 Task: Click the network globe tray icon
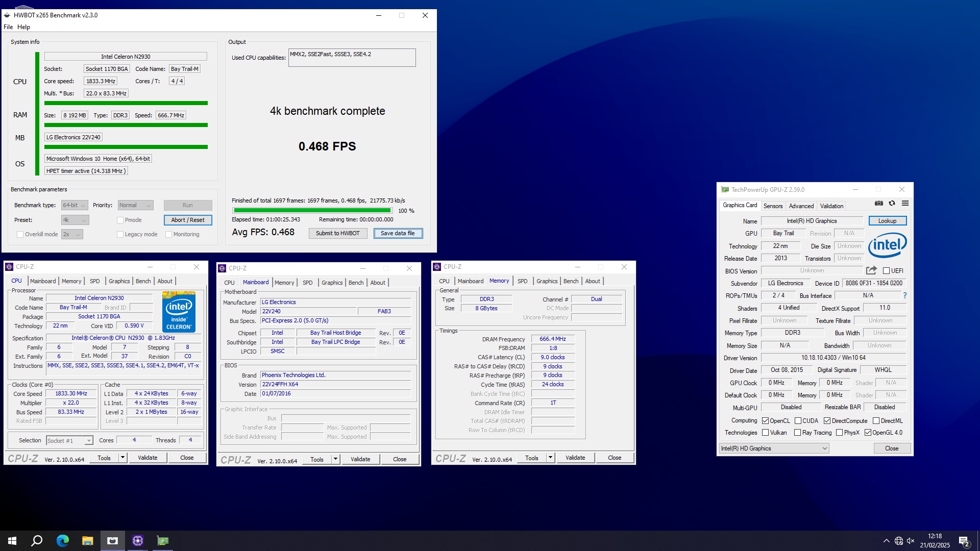pos(898,541)
